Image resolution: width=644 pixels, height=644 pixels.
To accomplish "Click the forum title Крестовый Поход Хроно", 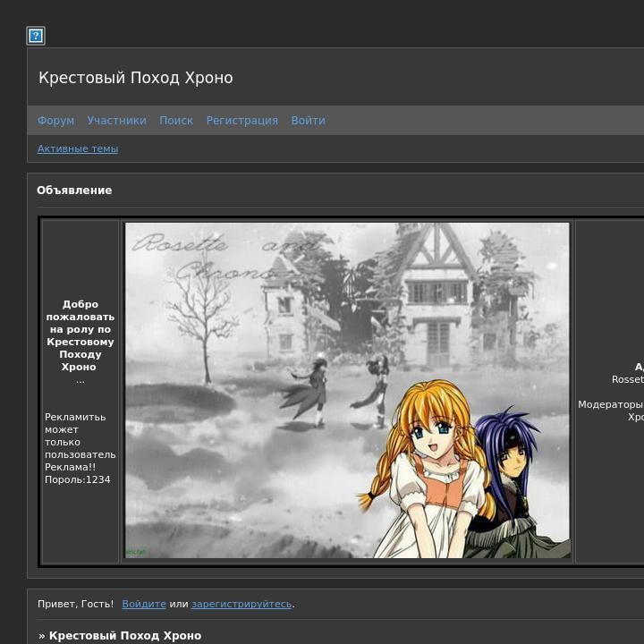I will click(136, 78).
